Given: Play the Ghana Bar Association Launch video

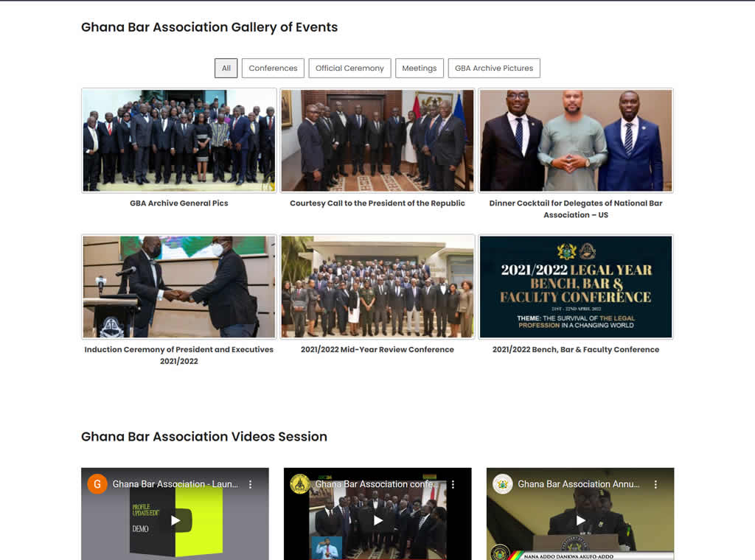Looking at the screenshot, I should (x=175, y=520).
